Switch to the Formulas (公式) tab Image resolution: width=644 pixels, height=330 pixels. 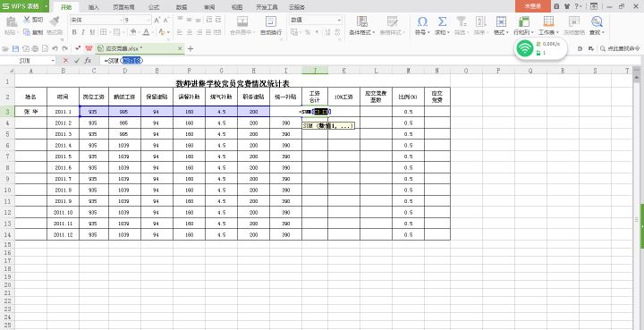(154, 7)
